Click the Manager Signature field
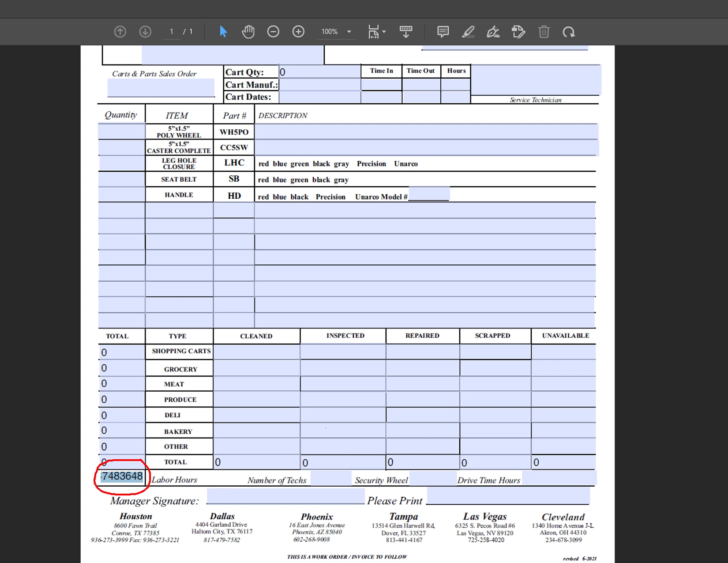Screen dimensions: 728x563 pos(285,496)
